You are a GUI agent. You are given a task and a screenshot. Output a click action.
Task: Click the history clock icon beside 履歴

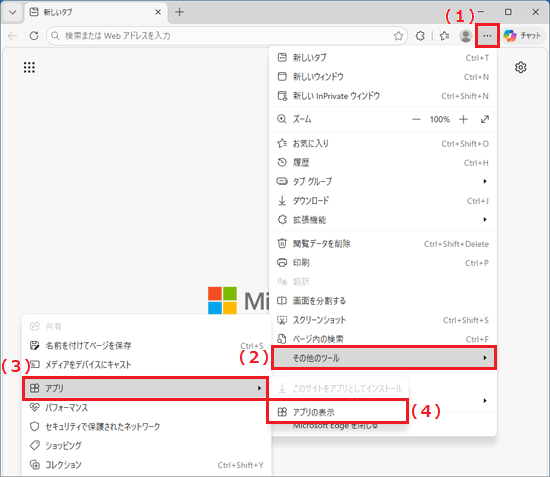coord(282,162)
